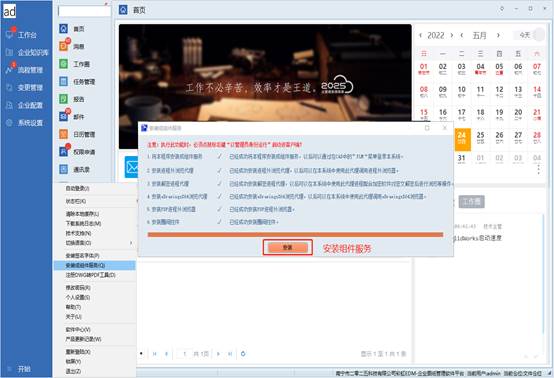Go to the previous year in the calendar
This screenshot has width=554, height=378.
[420, 35]
